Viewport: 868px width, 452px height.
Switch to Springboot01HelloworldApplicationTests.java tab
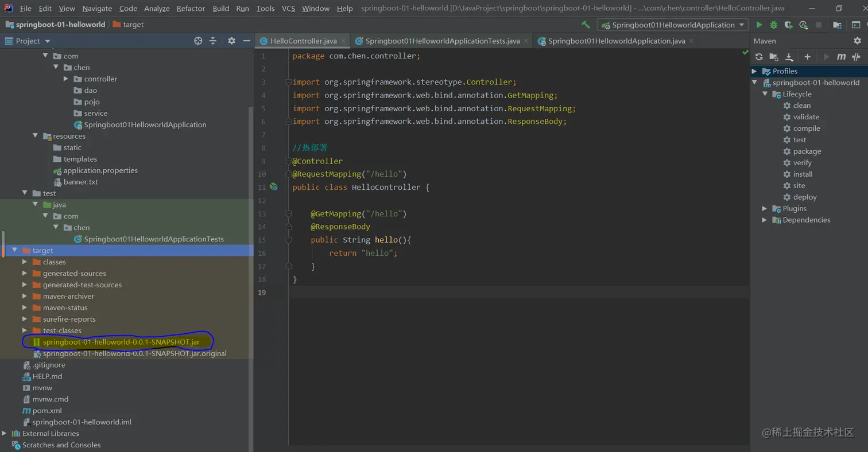tap(442, 41)
